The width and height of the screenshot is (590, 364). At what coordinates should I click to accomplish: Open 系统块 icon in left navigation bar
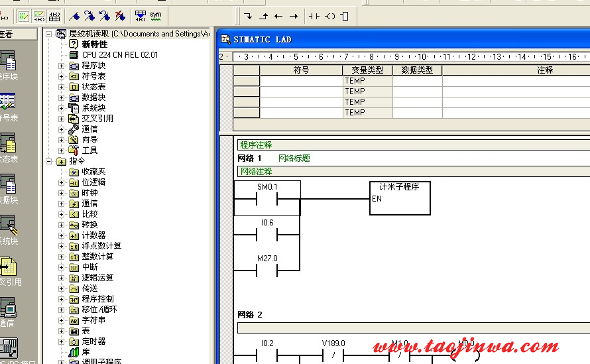8,227
